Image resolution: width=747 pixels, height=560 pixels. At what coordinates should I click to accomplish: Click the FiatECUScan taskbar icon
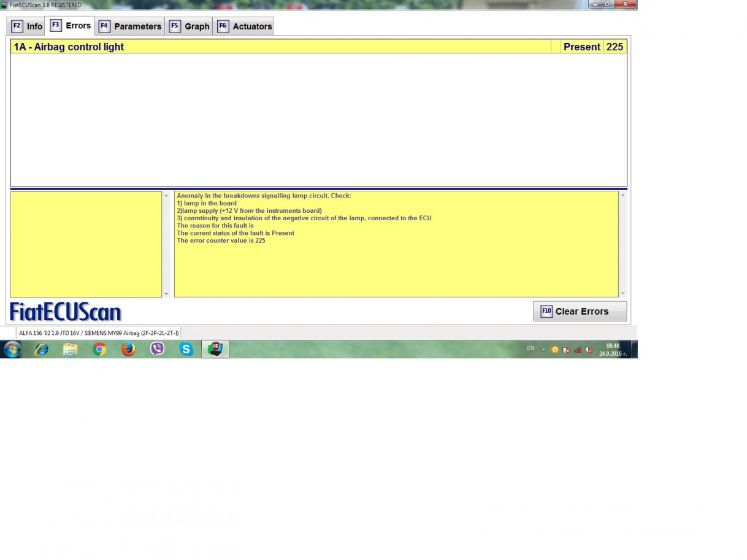pyautogui.click(x=215, y=349)
